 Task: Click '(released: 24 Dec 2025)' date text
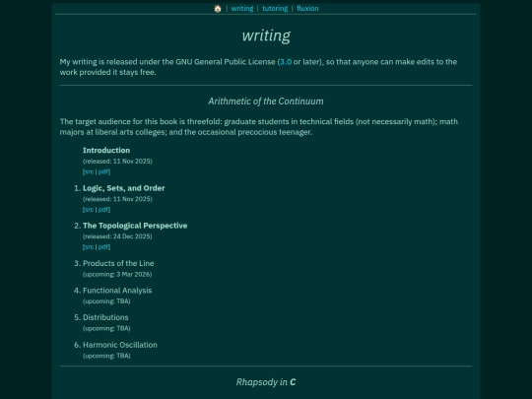(x=117, y=236)
